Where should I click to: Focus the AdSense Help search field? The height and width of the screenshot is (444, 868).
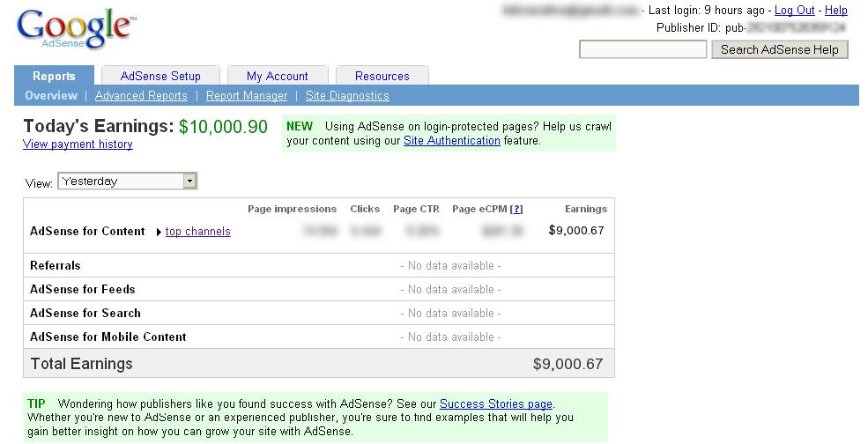(643, 50)
